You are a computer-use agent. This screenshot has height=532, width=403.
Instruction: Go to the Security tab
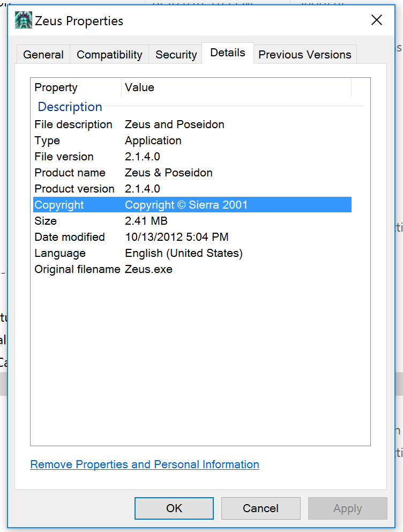[x=176, y=54]
